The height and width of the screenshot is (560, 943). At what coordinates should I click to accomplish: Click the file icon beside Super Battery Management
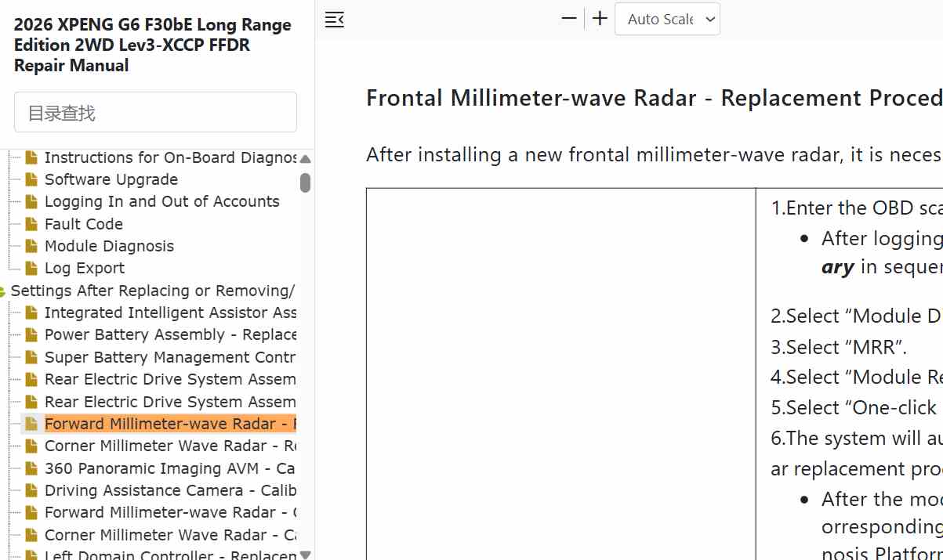(31, 357)
